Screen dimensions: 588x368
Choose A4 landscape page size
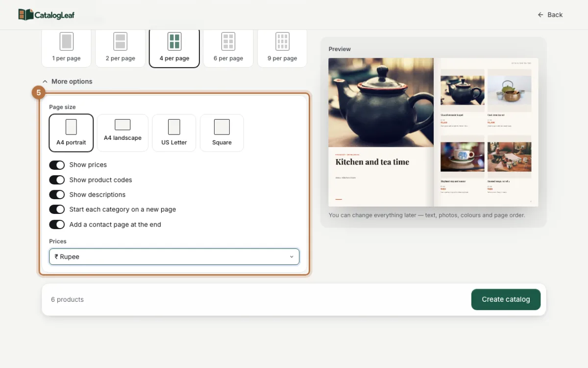point(122,133)
